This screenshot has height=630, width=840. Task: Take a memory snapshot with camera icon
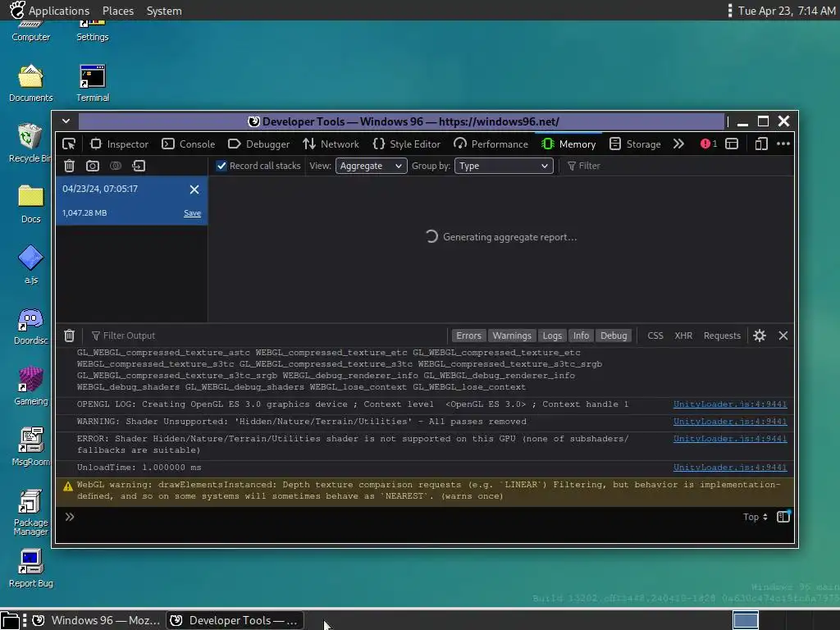[93, 166]
